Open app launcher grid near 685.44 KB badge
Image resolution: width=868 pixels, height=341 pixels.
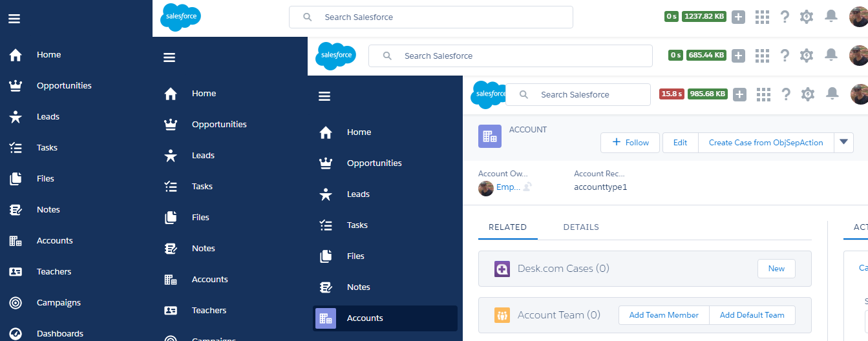pos(763,56)
